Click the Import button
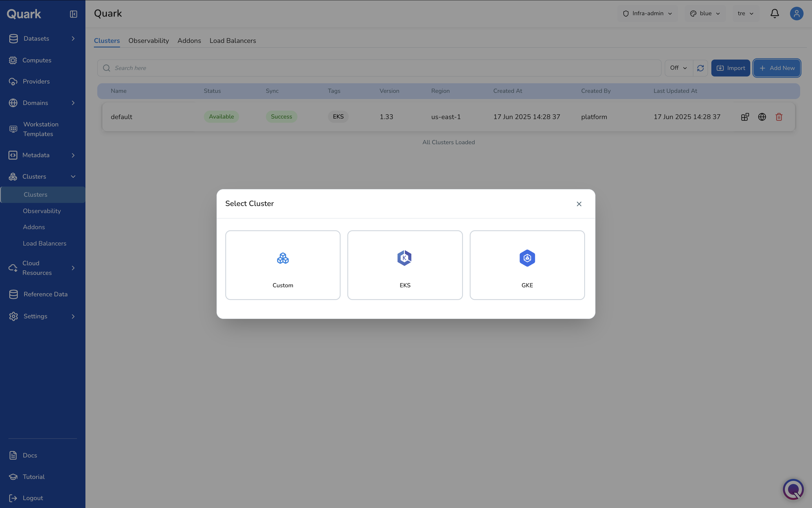812x508 pixels. coord(731,68)
